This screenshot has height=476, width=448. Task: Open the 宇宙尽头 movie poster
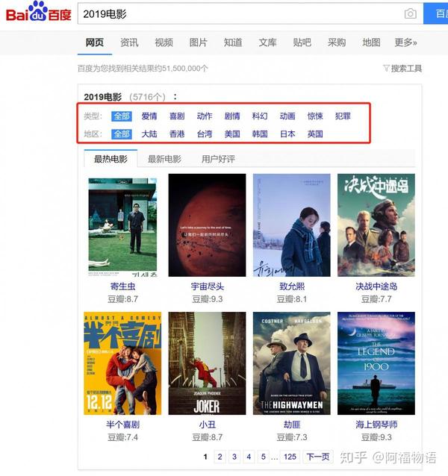point(207,225)
